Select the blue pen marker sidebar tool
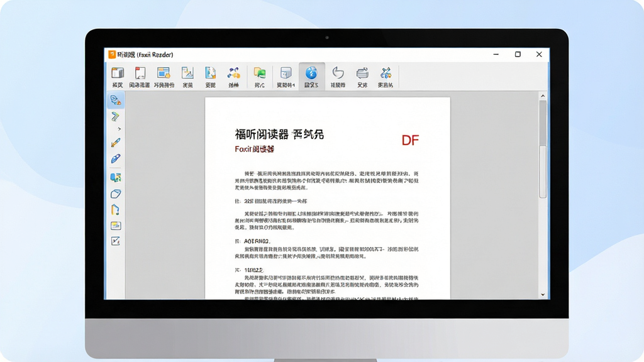The width and height of the screenshot is (644, 362). [x=116, y=159]
